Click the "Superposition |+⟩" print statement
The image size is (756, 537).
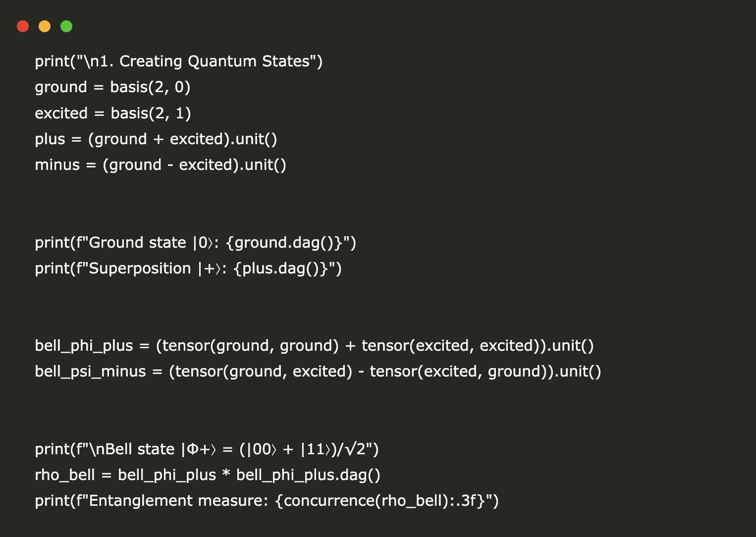pyautogui.click(x=188, y=268)
